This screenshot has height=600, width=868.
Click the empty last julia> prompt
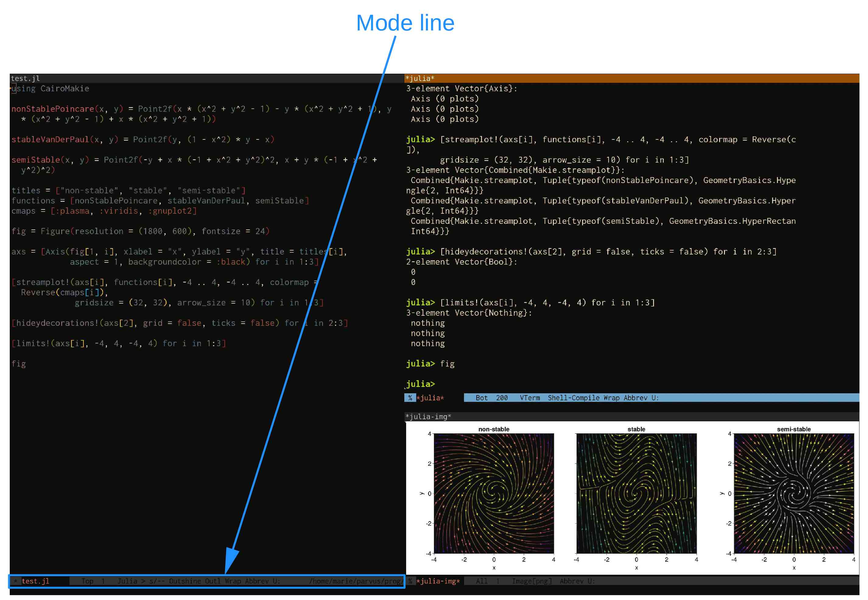pos(420,384)
